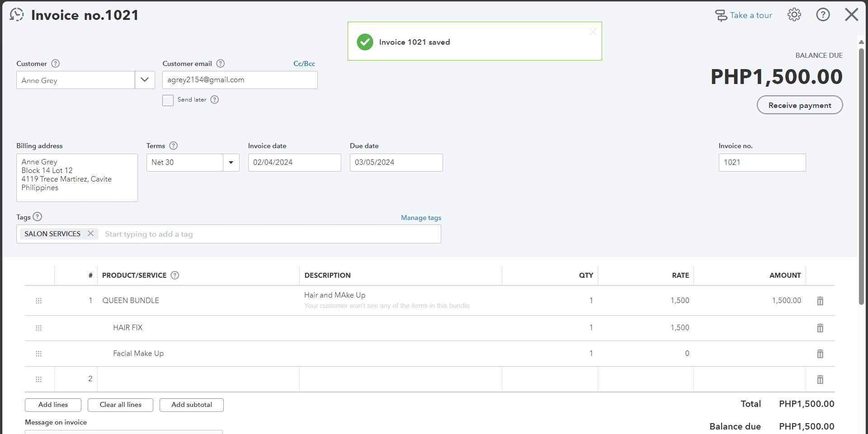Close the invoice with the X icon
The image size is (868, 434).
(x=852, y=15)
